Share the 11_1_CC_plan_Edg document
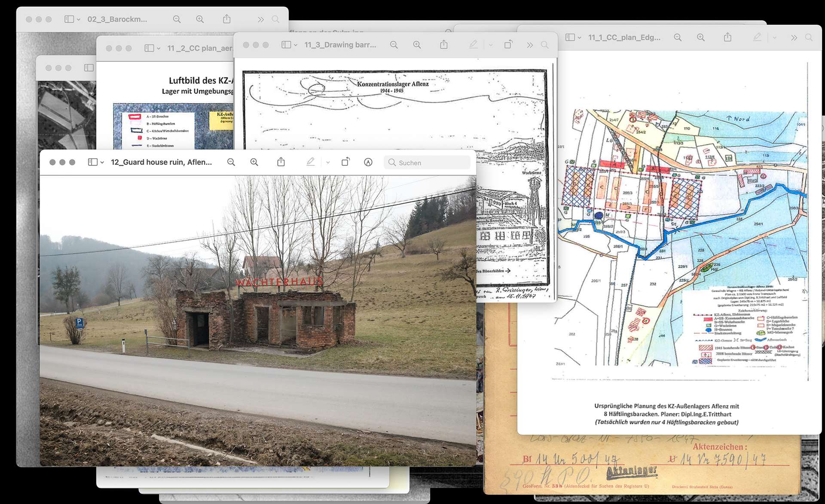The height and width of the screenshot is (504, 825). [x=727, y=37]
